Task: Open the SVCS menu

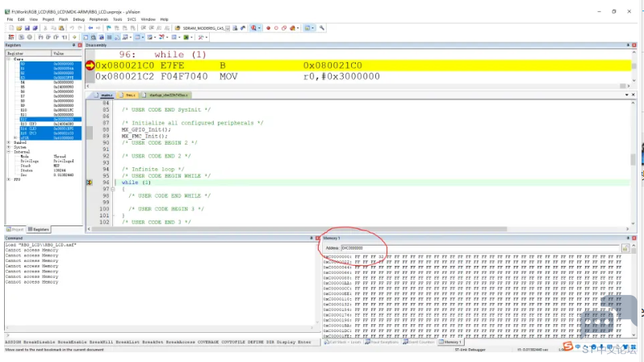Action: [132, 19]
